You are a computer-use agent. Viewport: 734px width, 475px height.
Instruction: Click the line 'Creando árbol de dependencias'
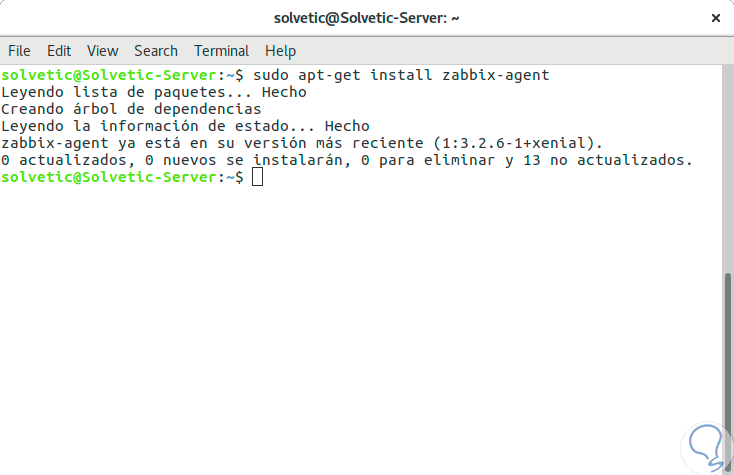click(x=131, y=109)
